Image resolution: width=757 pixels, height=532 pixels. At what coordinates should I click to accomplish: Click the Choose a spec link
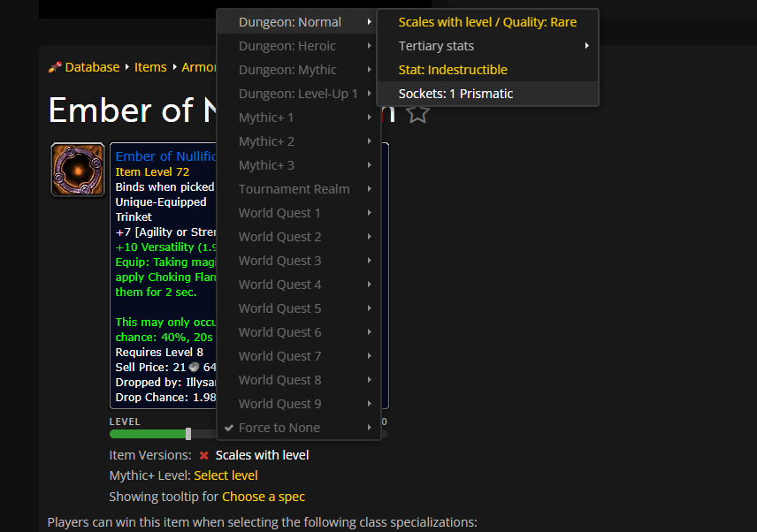click(x=264, y=497)
